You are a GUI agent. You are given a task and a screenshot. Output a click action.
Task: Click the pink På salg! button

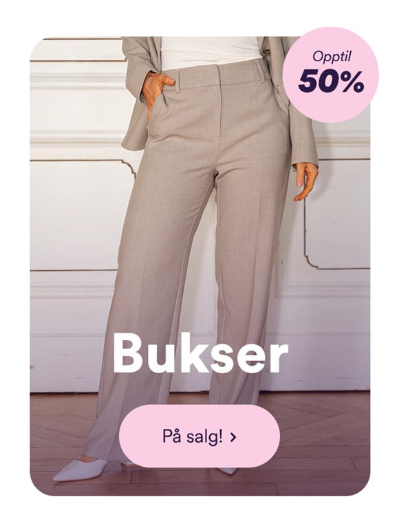[x=199, y=436]
